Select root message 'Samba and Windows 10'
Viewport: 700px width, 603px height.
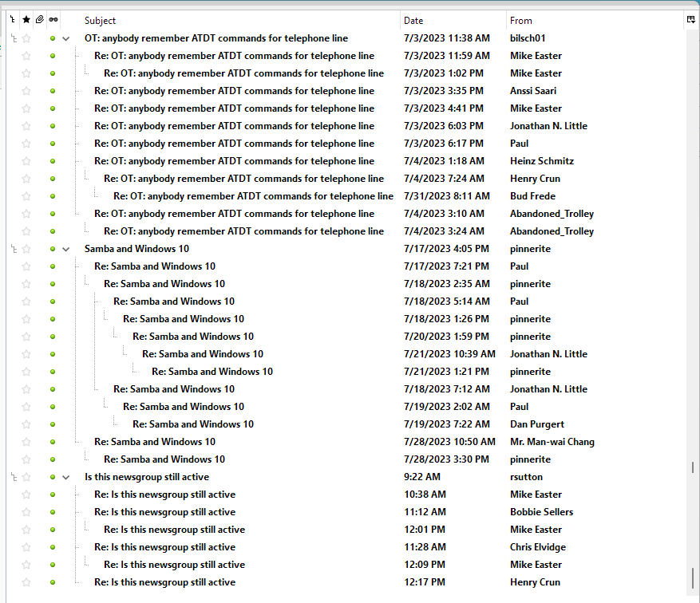click(136, 249)
